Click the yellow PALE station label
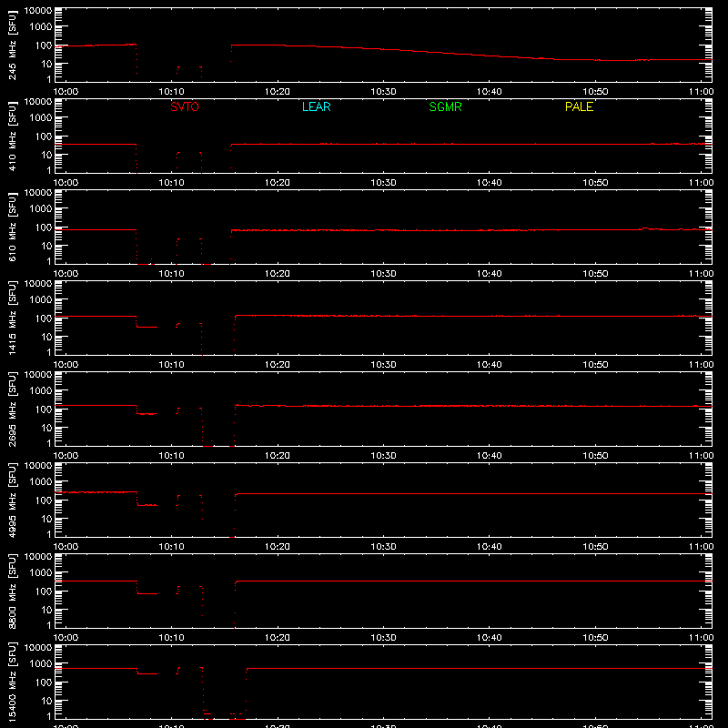Screen dimensions: 728x728 point(579,106)
